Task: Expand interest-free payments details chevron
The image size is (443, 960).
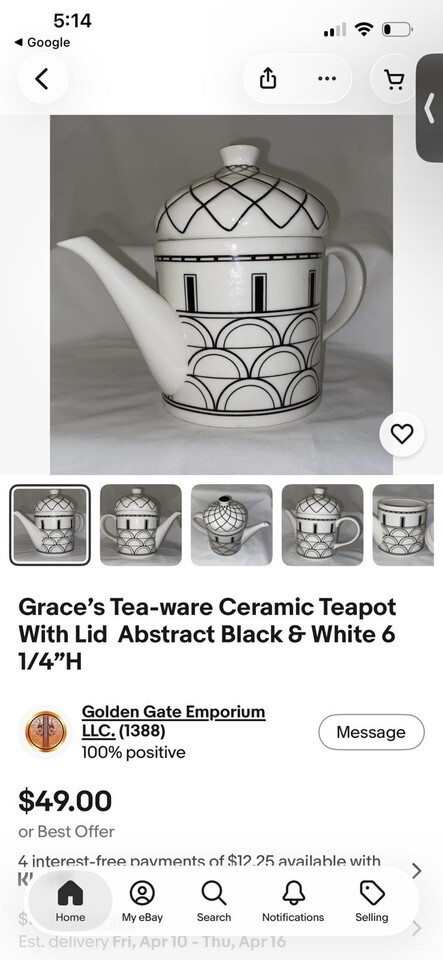Action: pos(417,871)
